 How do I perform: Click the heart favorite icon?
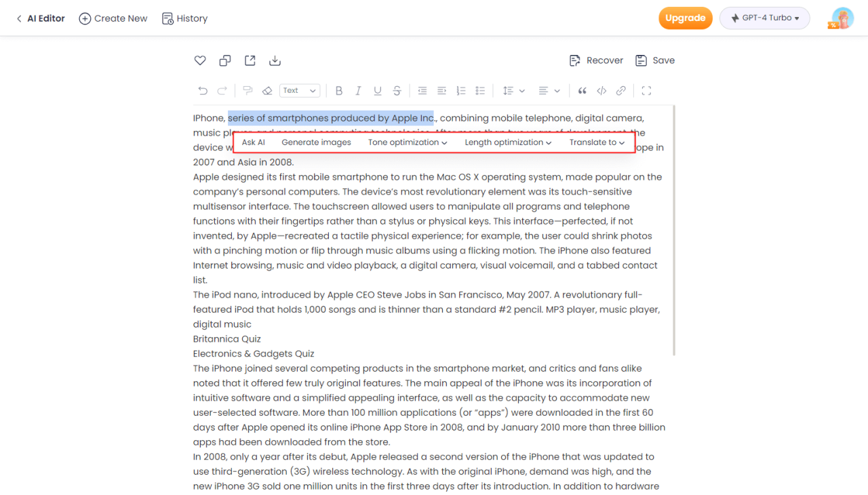200,61
